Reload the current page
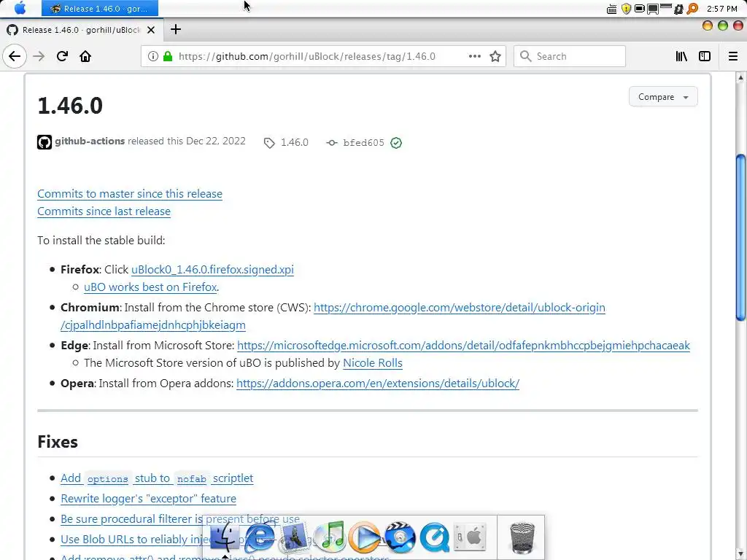Viewport: 747px width, 560px height. point(63,56)
